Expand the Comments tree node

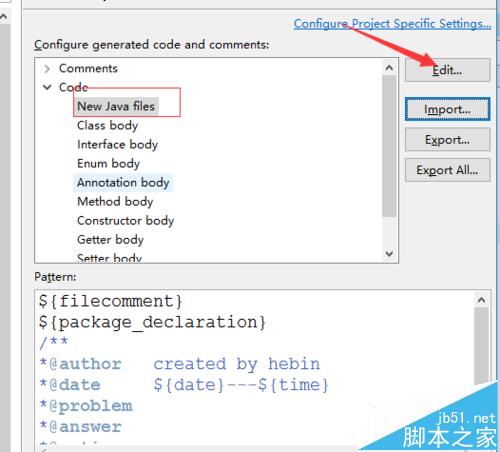coord(47,69)
